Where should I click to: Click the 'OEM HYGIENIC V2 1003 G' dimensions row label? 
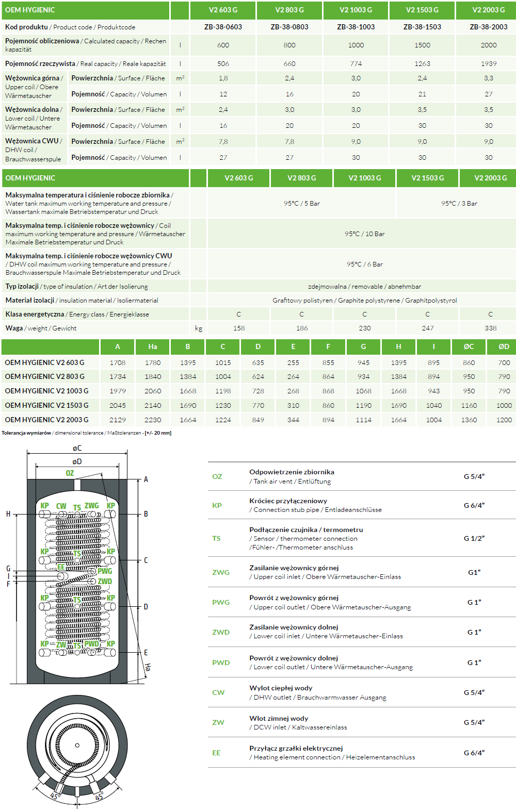[47, 391]
